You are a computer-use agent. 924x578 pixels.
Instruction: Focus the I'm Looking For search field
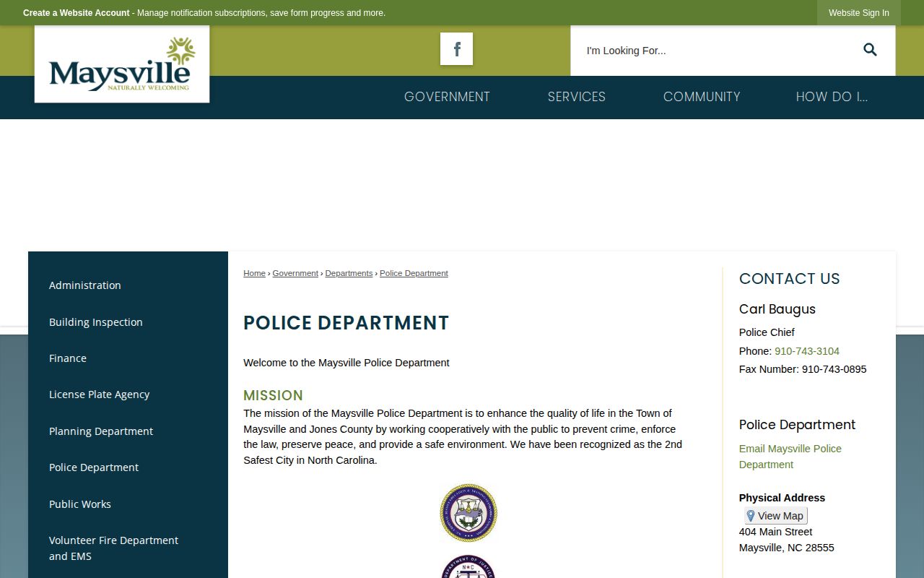(x=715, y=51)
